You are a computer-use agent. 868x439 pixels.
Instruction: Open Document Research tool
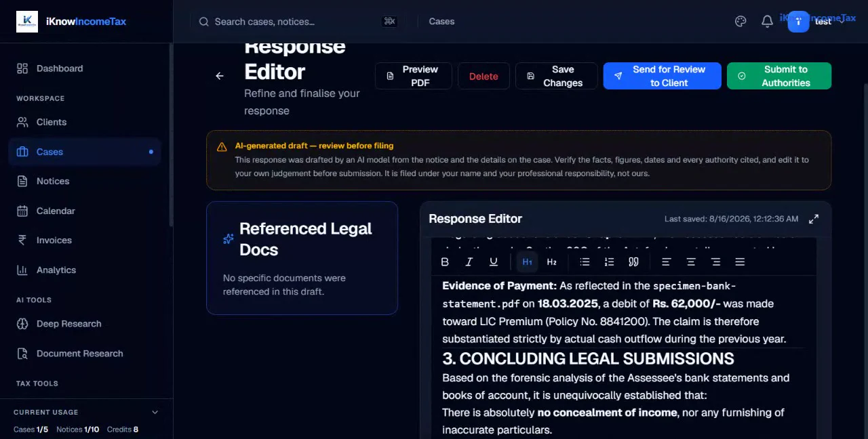85,353
